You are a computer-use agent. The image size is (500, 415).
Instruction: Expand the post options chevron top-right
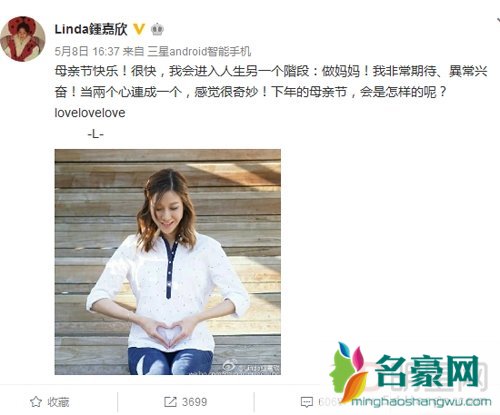tap(497, 21)
